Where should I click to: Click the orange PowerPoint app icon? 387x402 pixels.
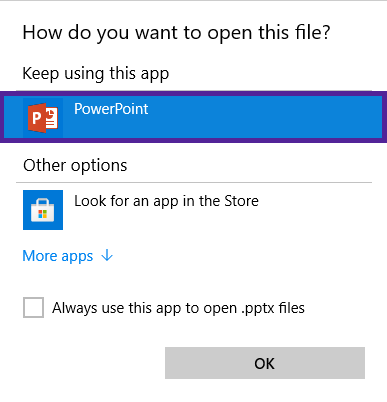click(43, 118)
